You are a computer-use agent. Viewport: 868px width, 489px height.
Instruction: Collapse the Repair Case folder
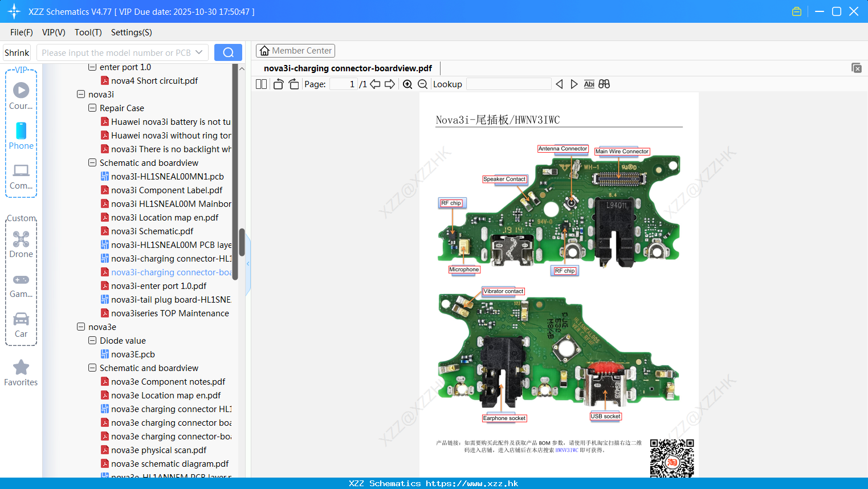pos(92,108)
